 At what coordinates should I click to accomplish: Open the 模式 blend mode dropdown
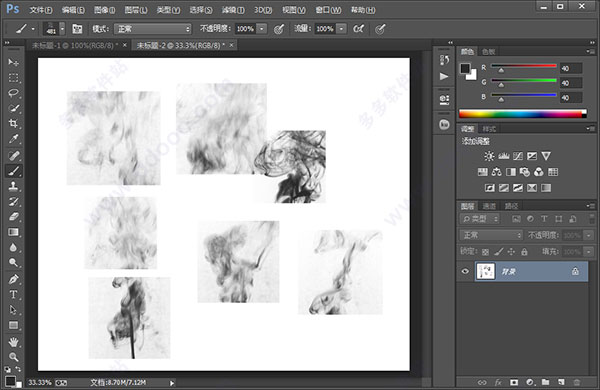coord(153,29)
